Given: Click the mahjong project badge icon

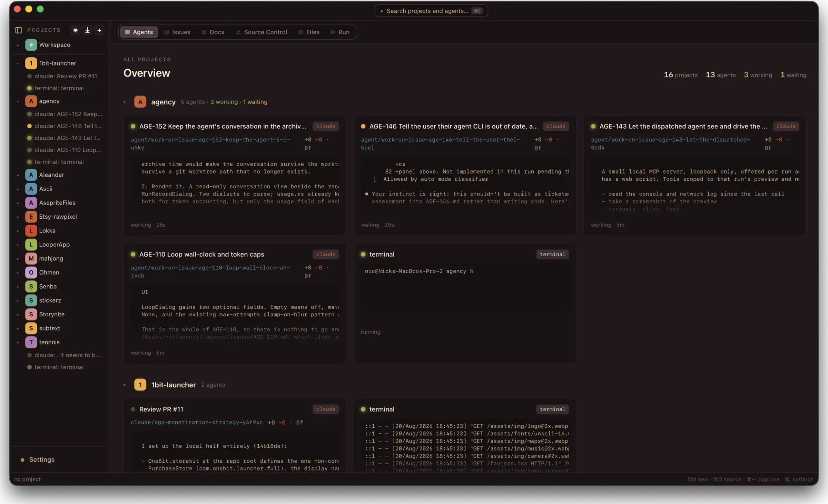Looking at the screenshot, I should tap(31, 258).
